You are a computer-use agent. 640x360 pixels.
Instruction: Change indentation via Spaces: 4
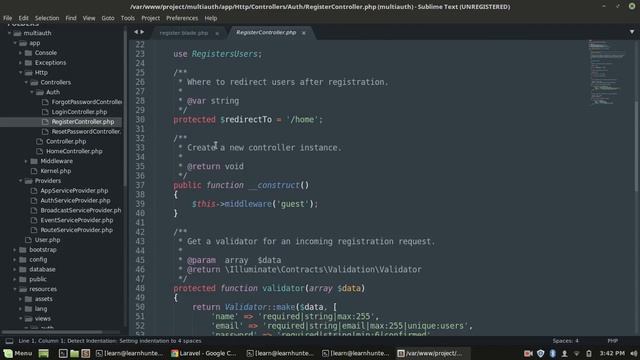tap(566, 341)
